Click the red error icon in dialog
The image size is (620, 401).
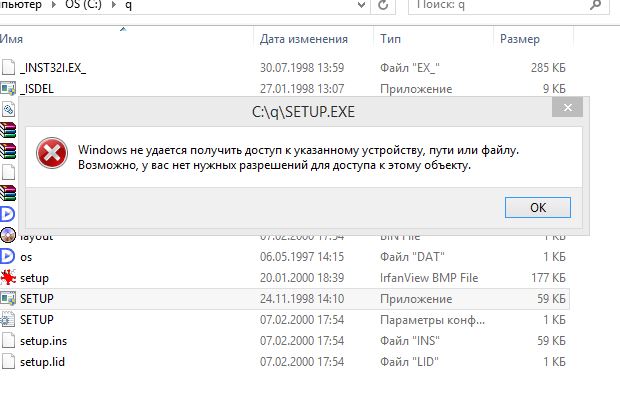point(52,153)
